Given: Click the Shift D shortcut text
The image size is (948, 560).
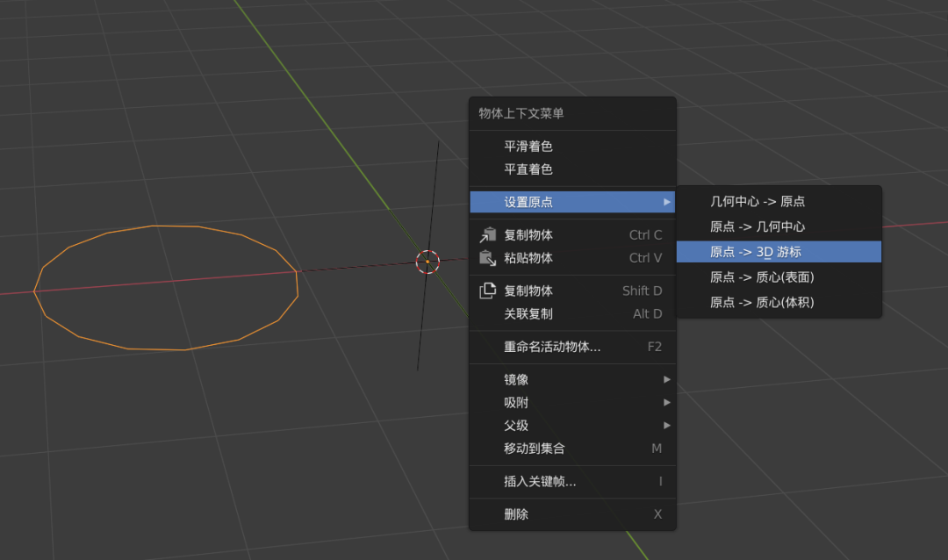Looking at the screenshot, I should pos(642,291).
